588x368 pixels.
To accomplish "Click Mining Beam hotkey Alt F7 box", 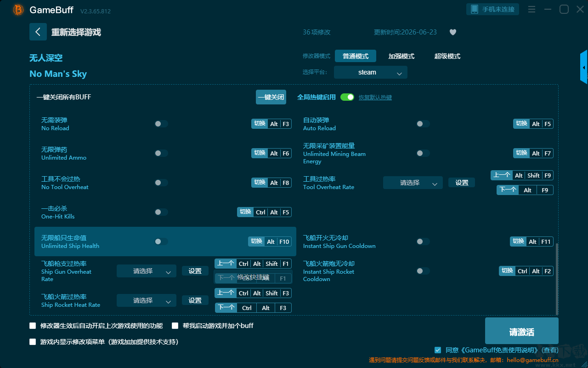I will 533,153.
